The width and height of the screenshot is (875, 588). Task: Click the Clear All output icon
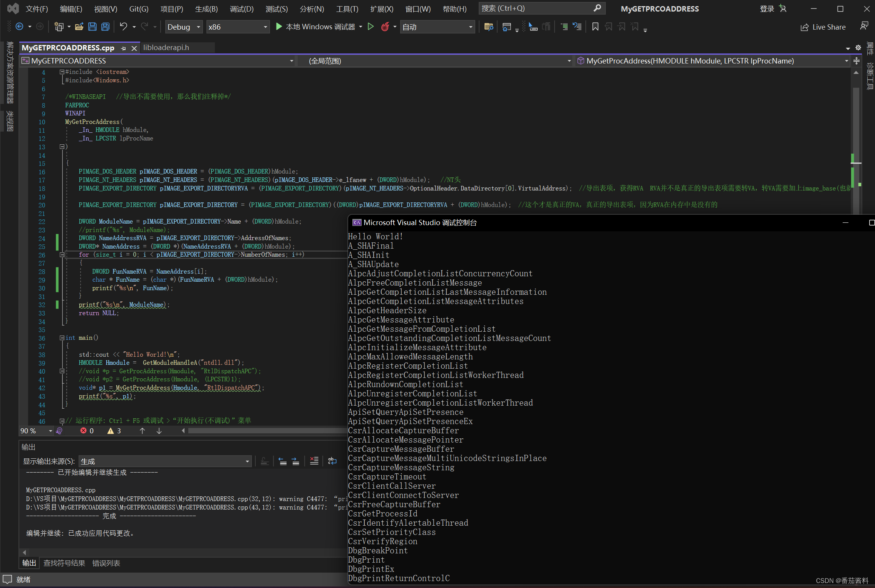[314, 461]
